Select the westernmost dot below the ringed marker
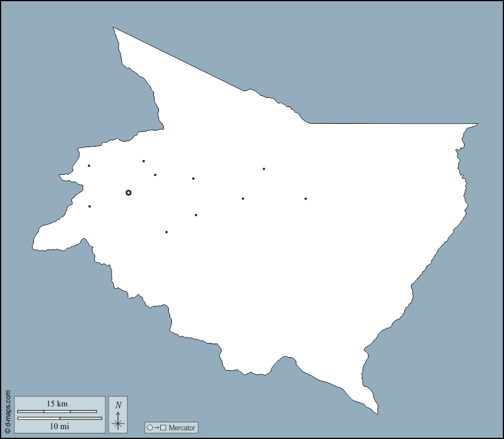Image resolution: width=504 pixels, height=439 pixels. coord(90,206)
